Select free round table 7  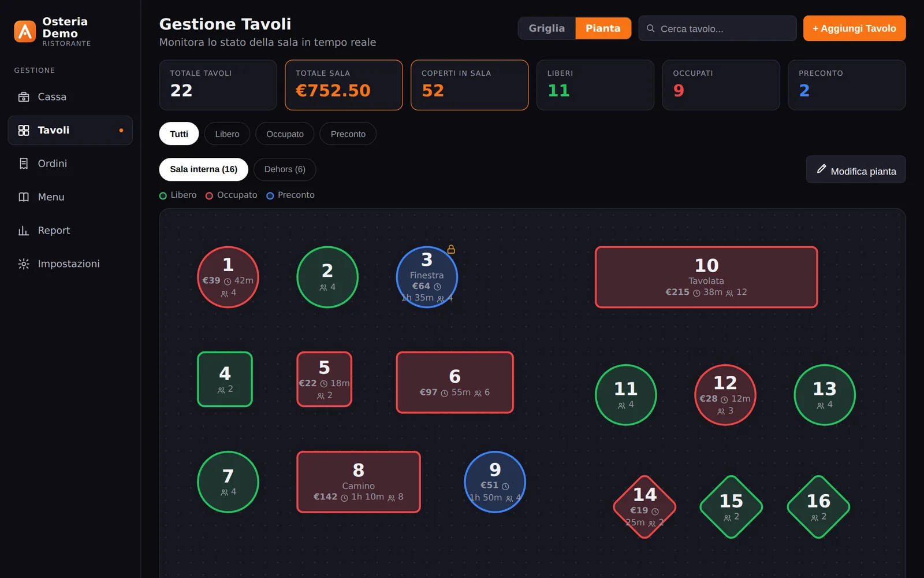(x=228, y=482)
